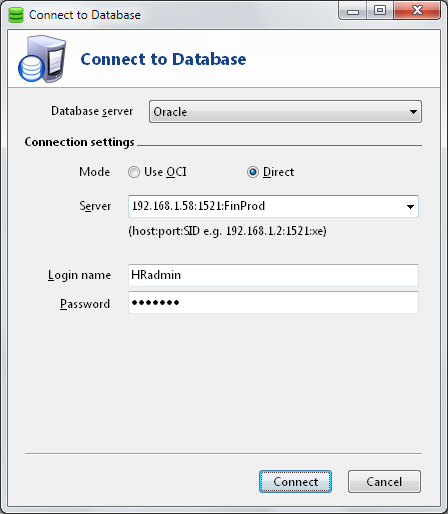
Task: Click the Server address text 192.168.1.58:1521:FinProd
Action: (x=199, y=206)
